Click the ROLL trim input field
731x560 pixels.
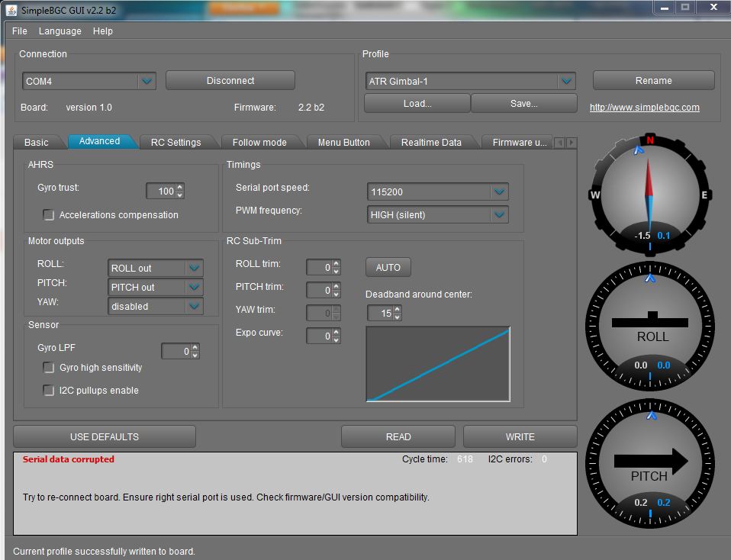318,267
